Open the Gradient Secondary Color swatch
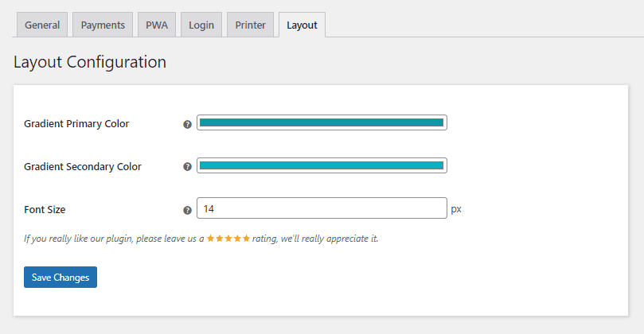This screenshot has height=334, width=644. pyautogui.click(x=322, y=165)
